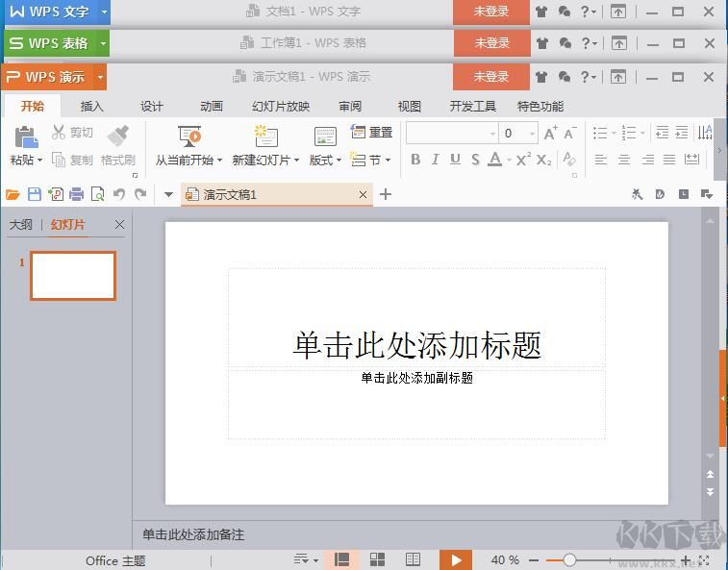Viewport: 728px width, 570px height.
Task: Switch to the 幻灯片放映 tab
Action: coord(281,107)
